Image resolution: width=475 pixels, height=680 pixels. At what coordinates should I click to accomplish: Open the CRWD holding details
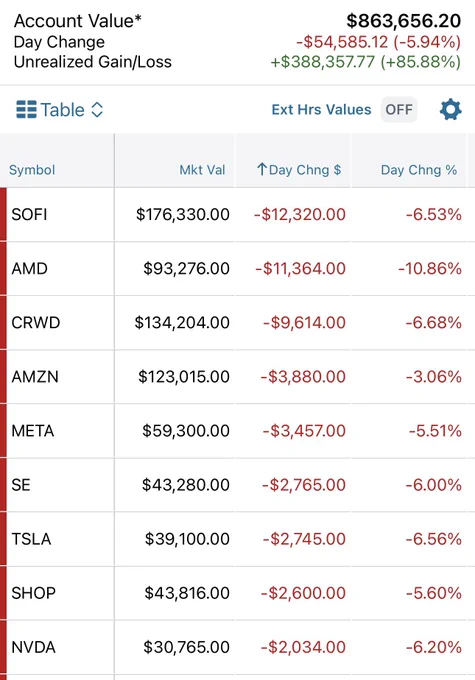(x=237, y=323)
